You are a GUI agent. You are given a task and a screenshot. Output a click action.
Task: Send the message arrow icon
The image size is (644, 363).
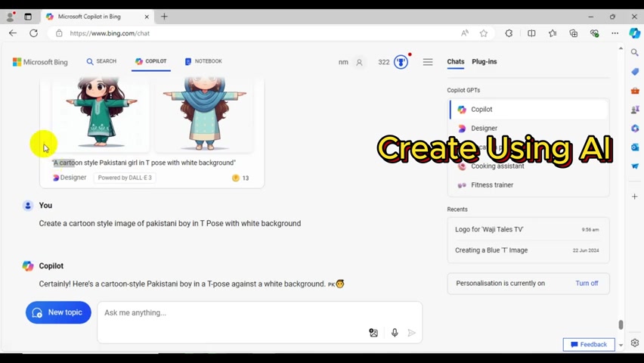[x=411, y=333]
